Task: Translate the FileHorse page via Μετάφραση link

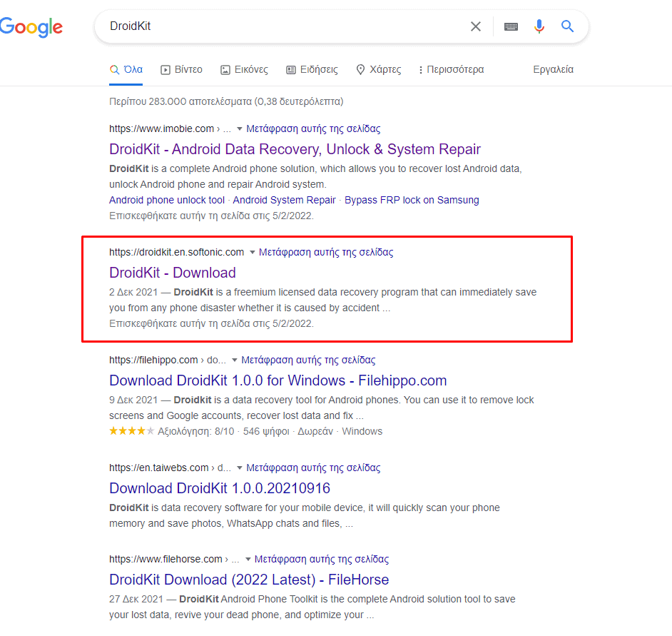Action: [x=322, y=559]
